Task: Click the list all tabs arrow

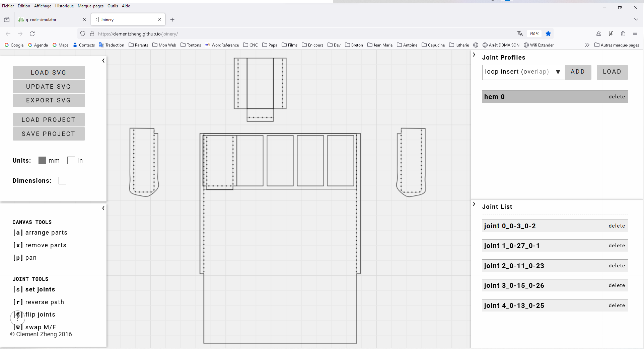Action: pyautogui.click(x=636, y=20)
